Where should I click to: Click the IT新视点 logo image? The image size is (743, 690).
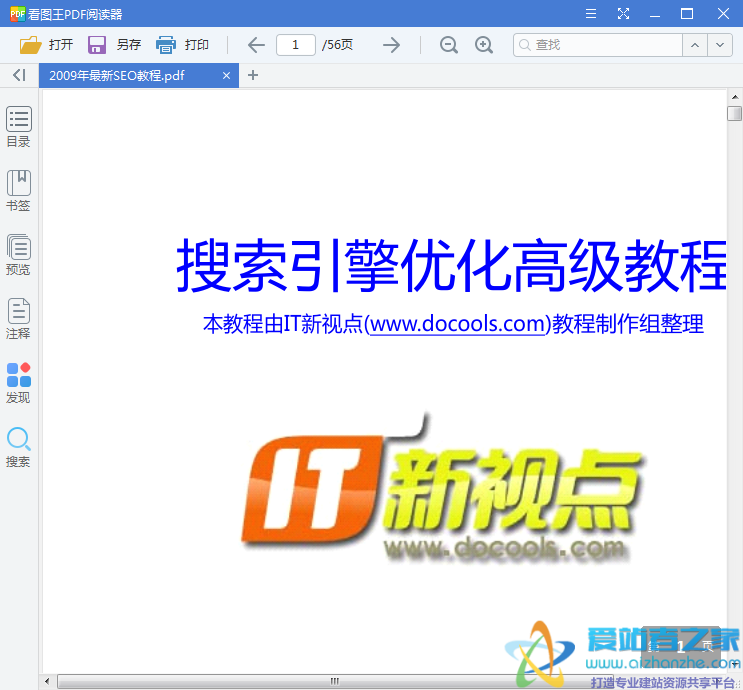tap(441, 488)
